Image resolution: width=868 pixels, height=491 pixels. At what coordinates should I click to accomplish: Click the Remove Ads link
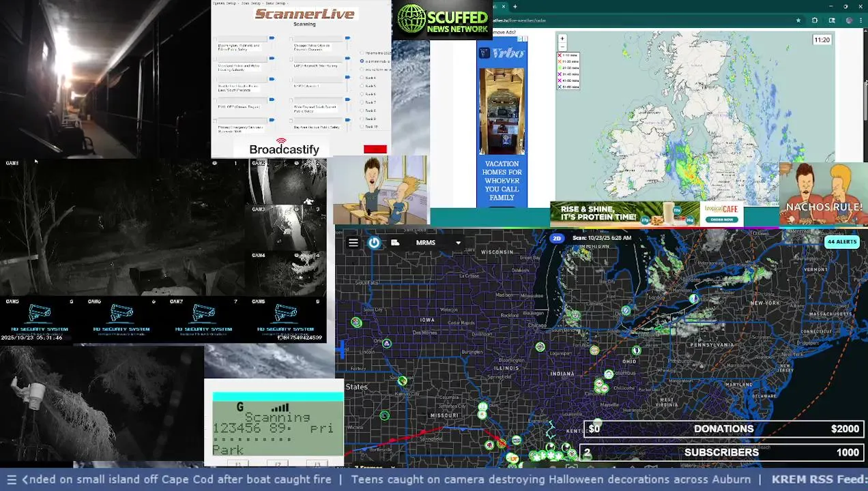[x=504, y=32]
